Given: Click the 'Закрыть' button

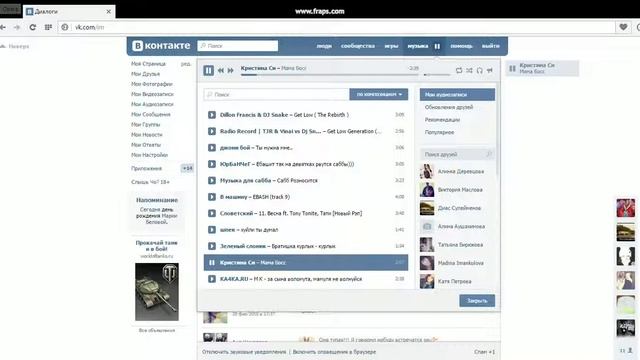Looking at the screenshot, I should click(x=477, y=301).
